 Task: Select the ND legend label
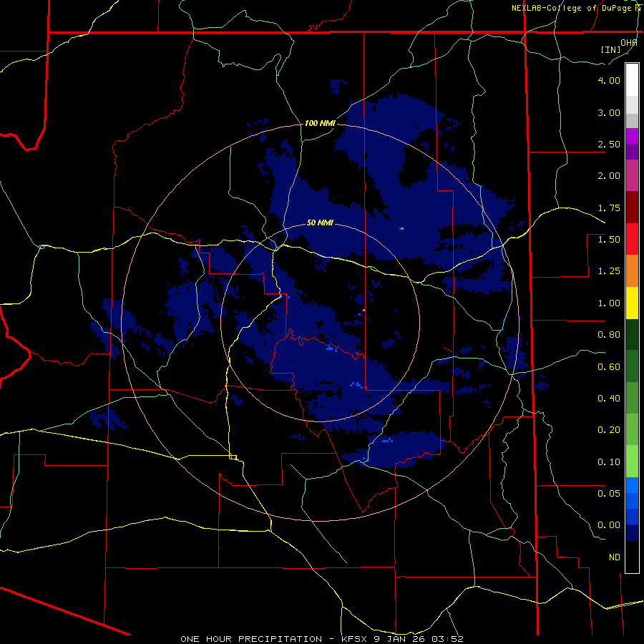(615, 557)
